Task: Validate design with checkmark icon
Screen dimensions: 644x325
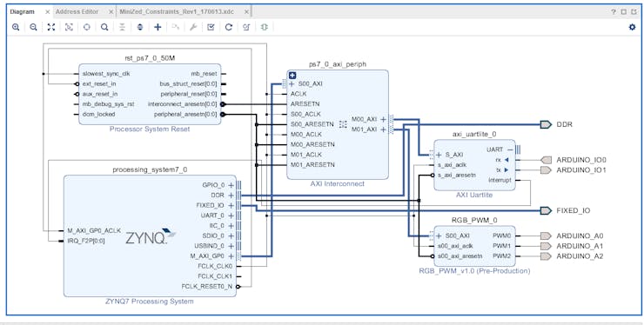Action: [x=211, y=27]
